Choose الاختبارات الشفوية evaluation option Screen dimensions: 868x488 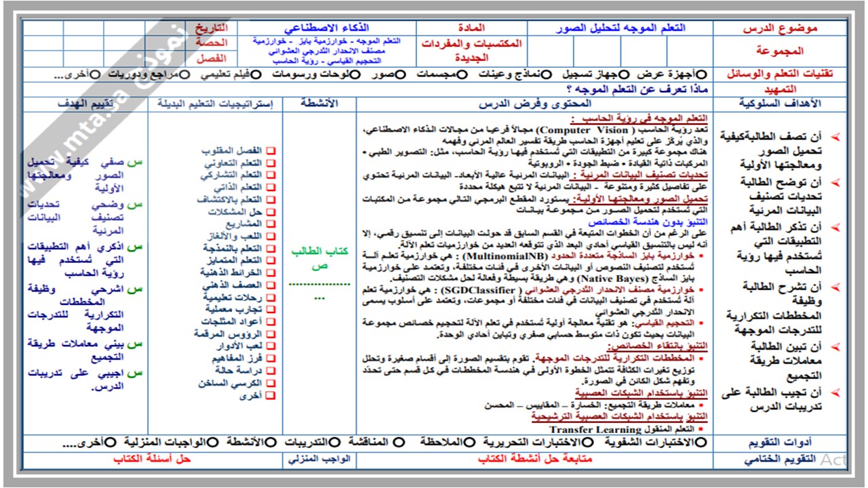pos(701,442)
